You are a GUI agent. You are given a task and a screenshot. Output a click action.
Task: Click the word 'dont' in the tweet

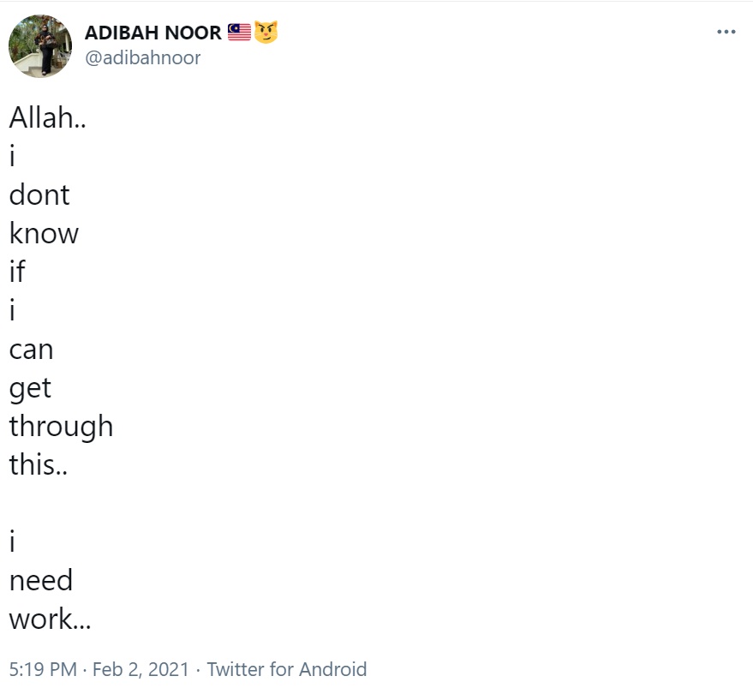tap(39, 195)
